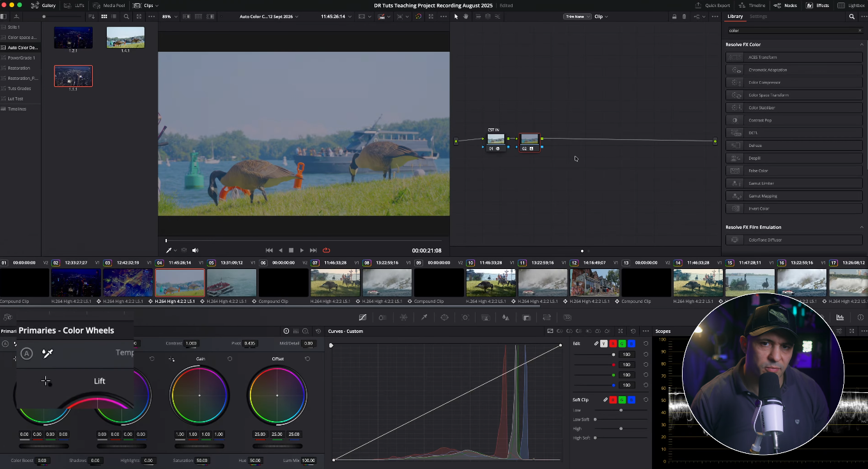The image size is (868, 469).
Task: Open the Blur and Sharpen palette
Action: 506,318
